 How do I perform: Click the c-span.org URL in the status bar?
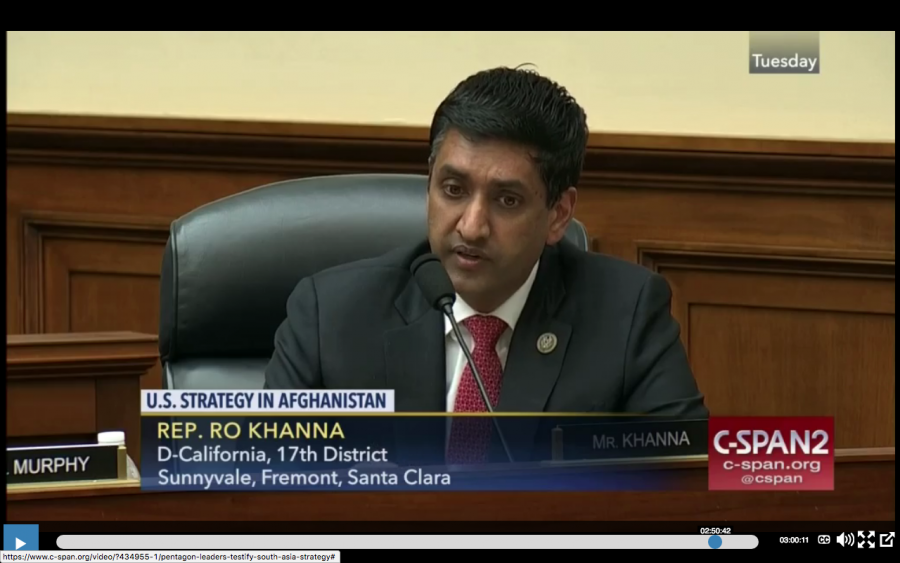169,557
